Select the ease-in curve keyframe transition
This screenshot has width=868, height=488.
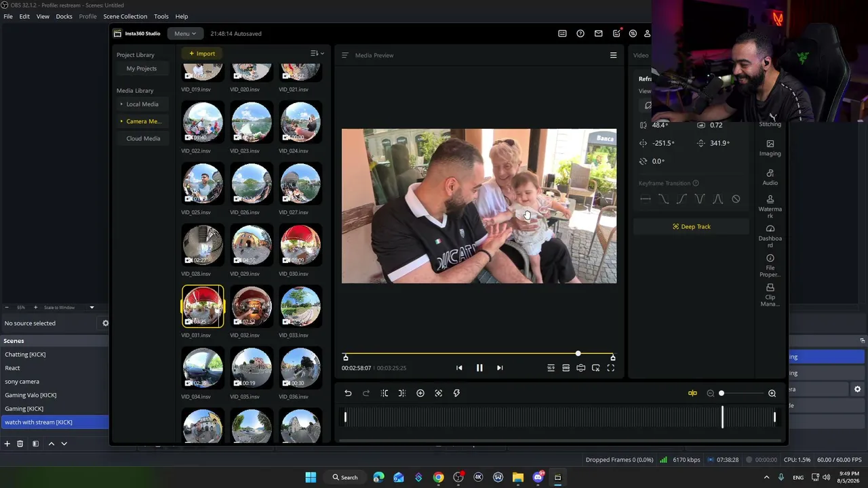(682, 199)
